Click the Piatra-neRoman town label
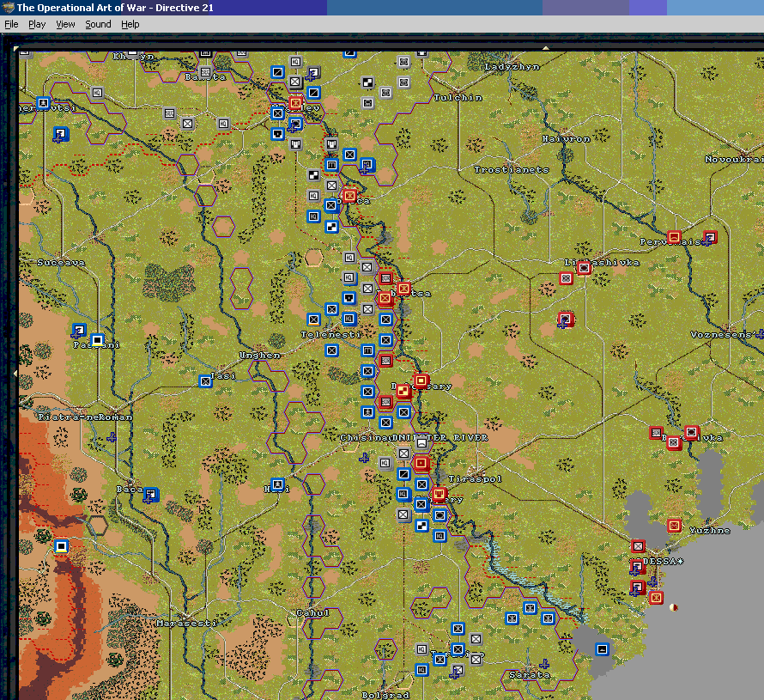Screen dimensions: 764x700 click(x=85, y=417)
